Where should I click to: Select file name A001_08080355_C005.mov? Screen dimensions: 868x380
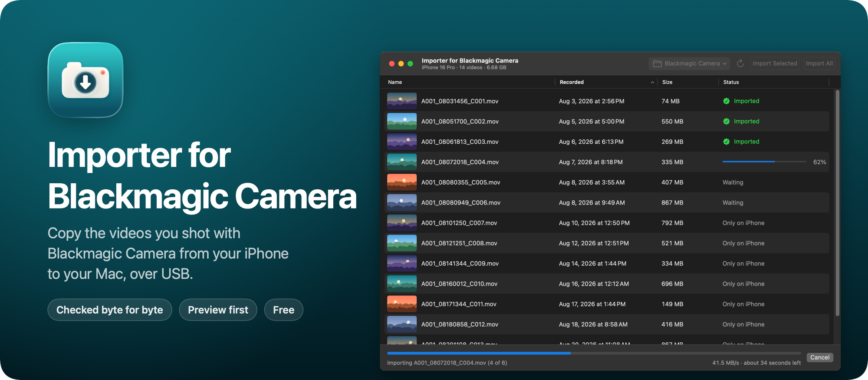[x=460, y=182]
